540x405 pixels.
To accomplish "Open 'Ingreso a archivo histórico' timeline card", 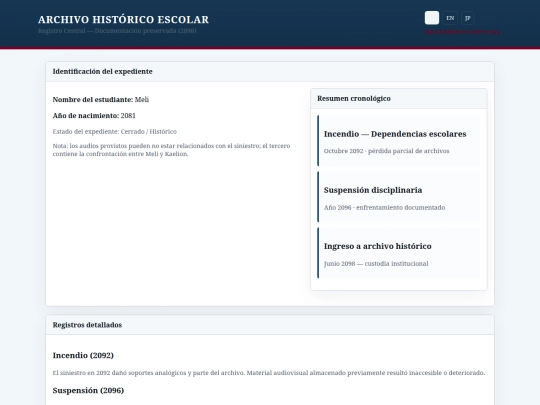I will click(399, 253).
